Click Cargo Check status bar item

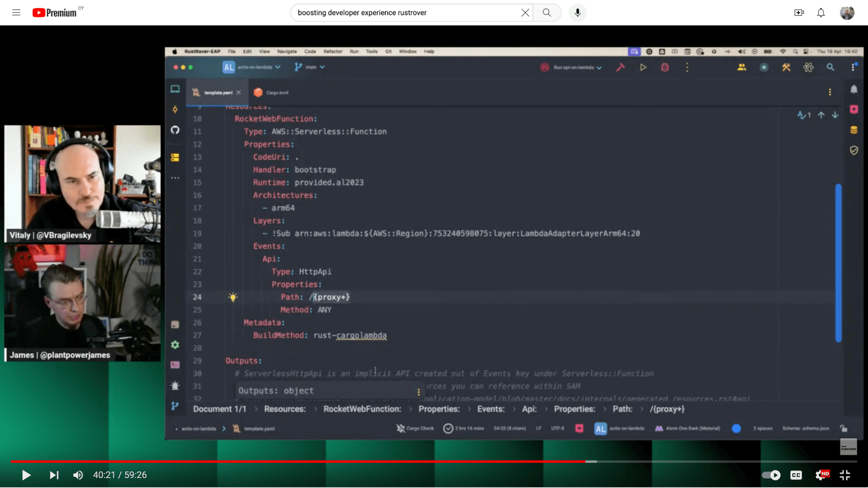tap(415, 429)
